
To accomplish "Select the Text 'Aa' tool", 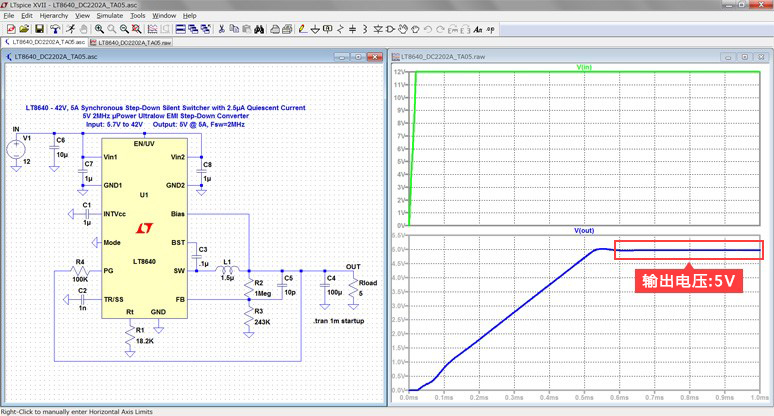I will coord(477,29).
